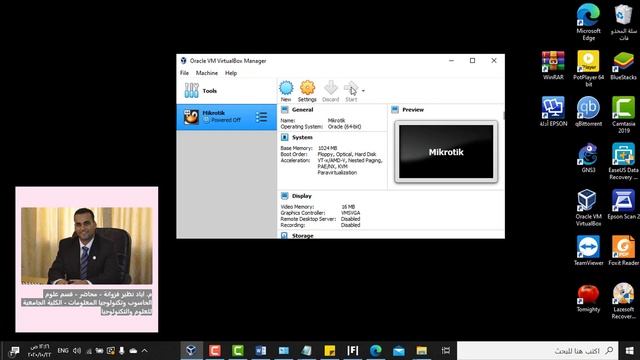Click the System section header

point(302,137)
